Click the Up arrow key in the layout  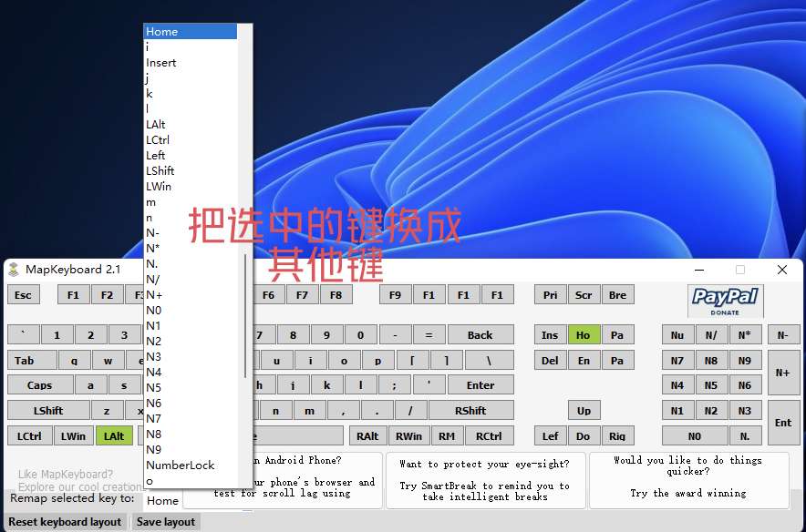pos(584,410)
